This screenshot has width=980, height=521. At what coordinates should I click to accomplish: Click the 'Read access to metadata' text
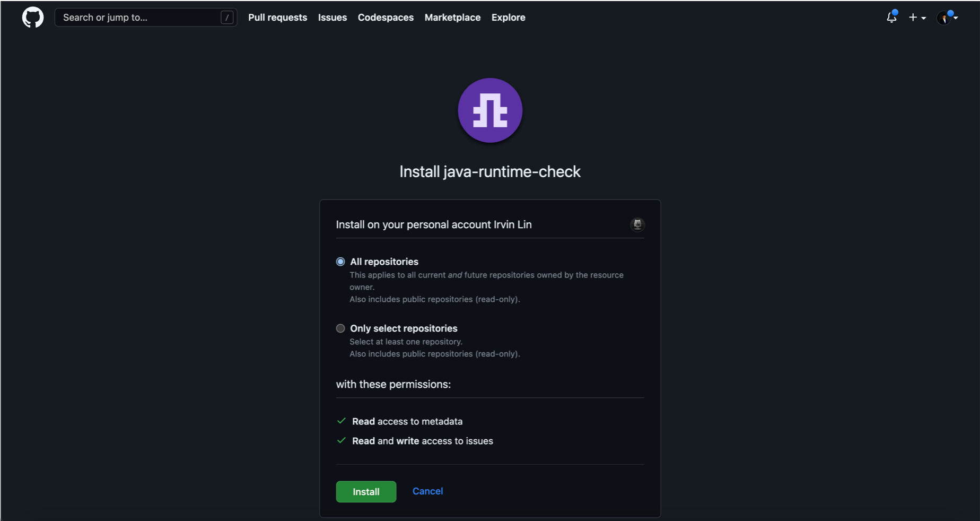tap(407, 421)
